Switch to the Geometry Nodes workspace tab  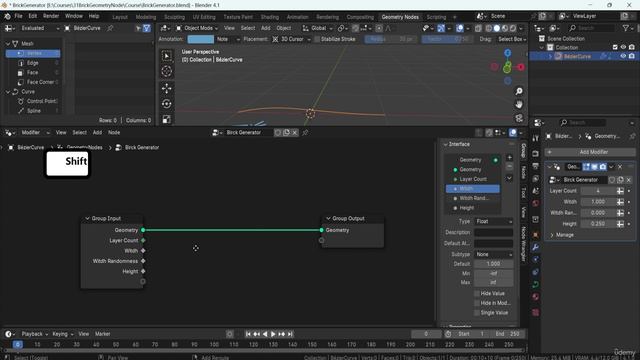pos(400,17)
